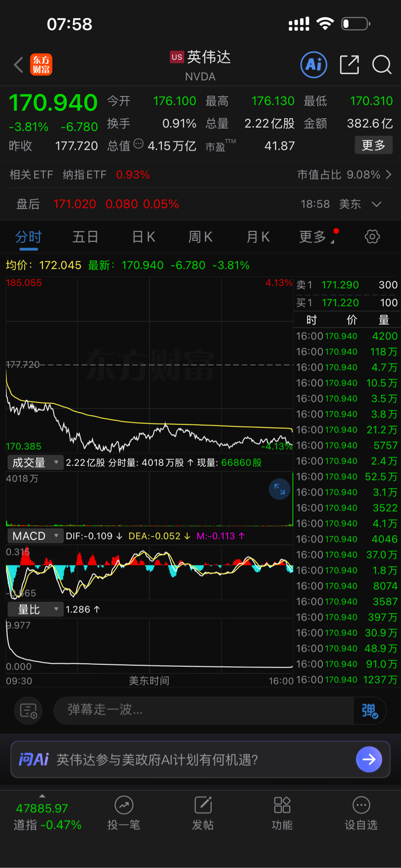Switch to 周K tab
The width and height of the screenshot is (401, 868).
[200, 237]
